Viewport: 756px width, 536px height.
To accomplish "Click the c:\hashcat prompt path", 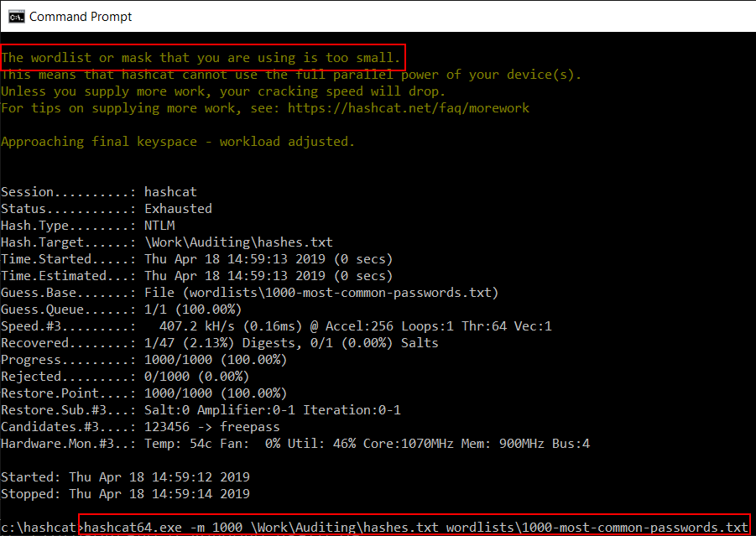I will click(x=39, y=528).
